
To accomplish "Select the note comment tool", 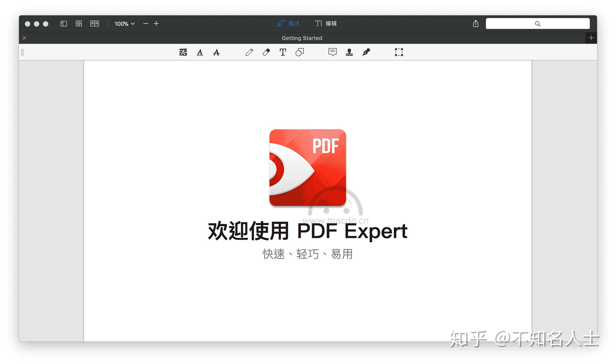I will [333, 52].
